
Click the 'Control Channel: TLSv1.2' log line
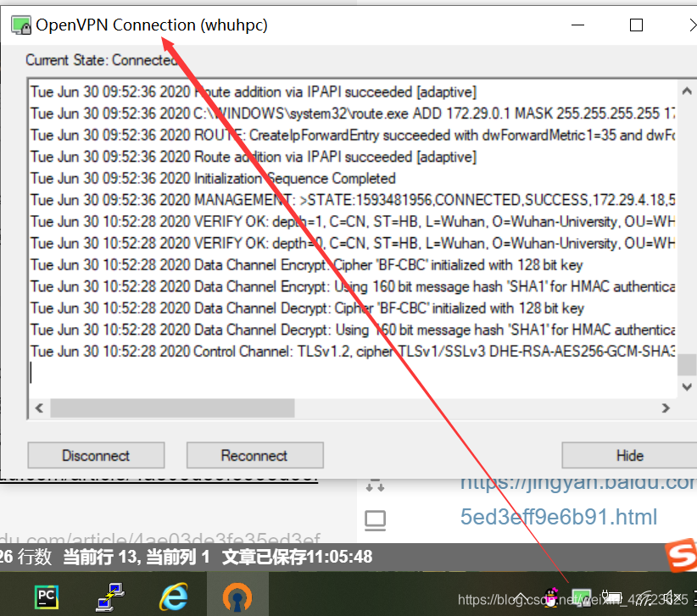(352, 352)
